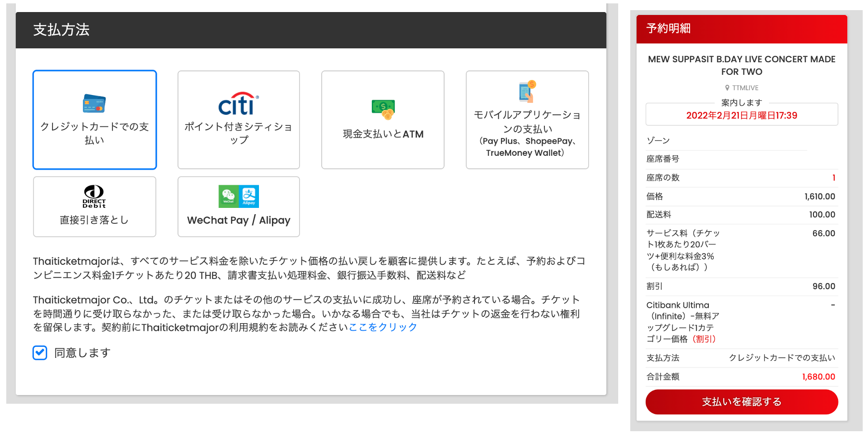Screen dimensions: 868x437
Task: Choose WeChat Pay / Alipay label
Action: 239,220
